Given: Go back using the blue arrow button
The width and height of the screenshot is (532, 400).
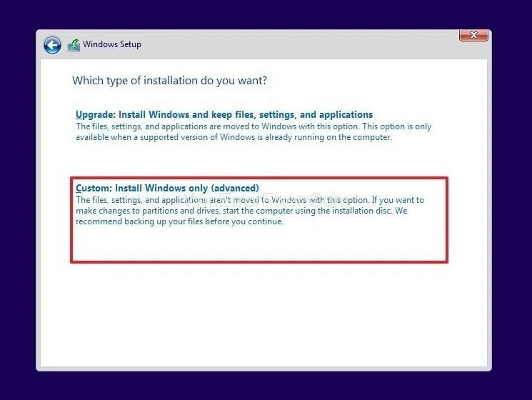Looking at the screenshot, I should (x=52, y=45).
